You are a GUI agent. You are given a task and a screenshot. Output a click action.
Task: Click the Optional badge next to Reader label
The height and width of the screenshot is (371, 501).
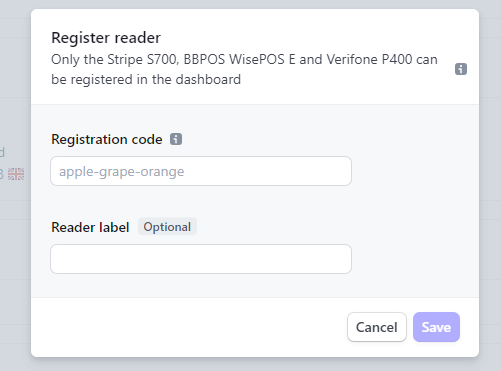click(x=167, y=227)
